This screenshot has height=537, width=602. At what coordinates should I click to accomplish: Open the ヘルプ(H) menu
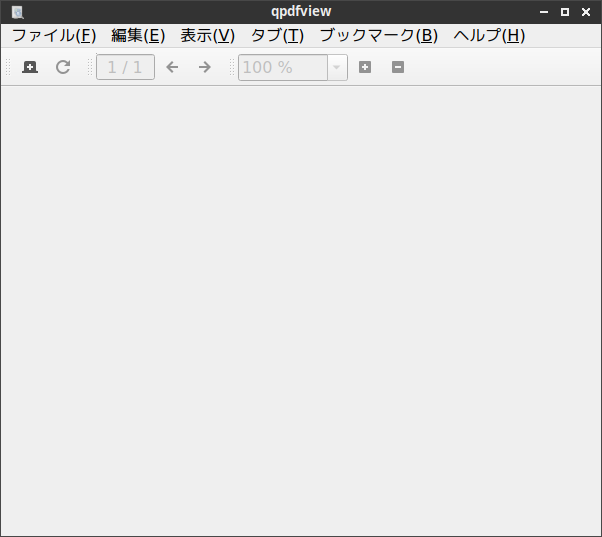point(489,36)
